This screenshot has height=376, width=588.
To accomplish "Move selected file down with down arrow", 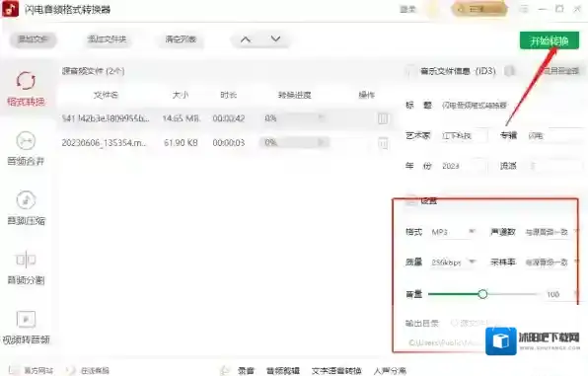I will [x=275, y=39].
